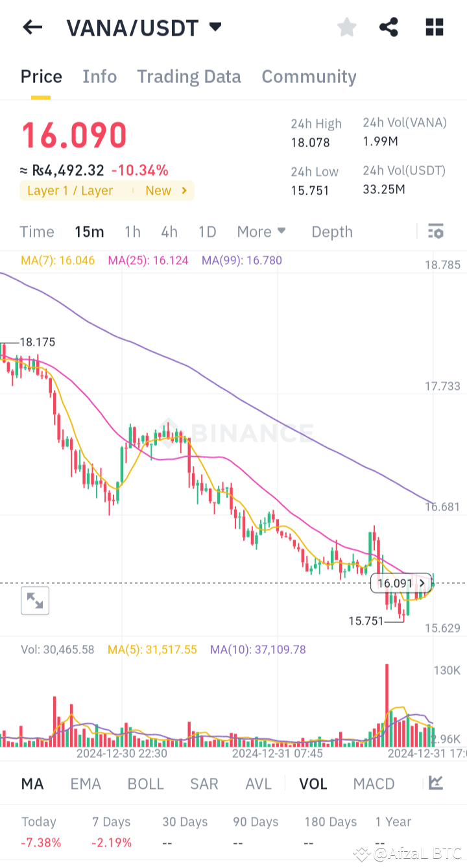467x868 pixels.
Task: Select the chart style icon beside MACD
Action: click(x=435, y=783)
